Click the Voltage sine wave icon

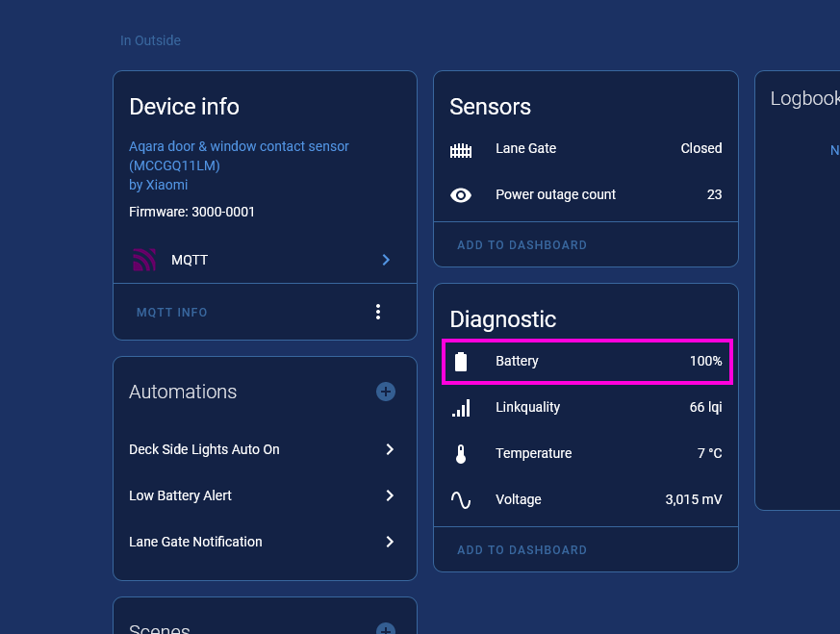(461, 500)
